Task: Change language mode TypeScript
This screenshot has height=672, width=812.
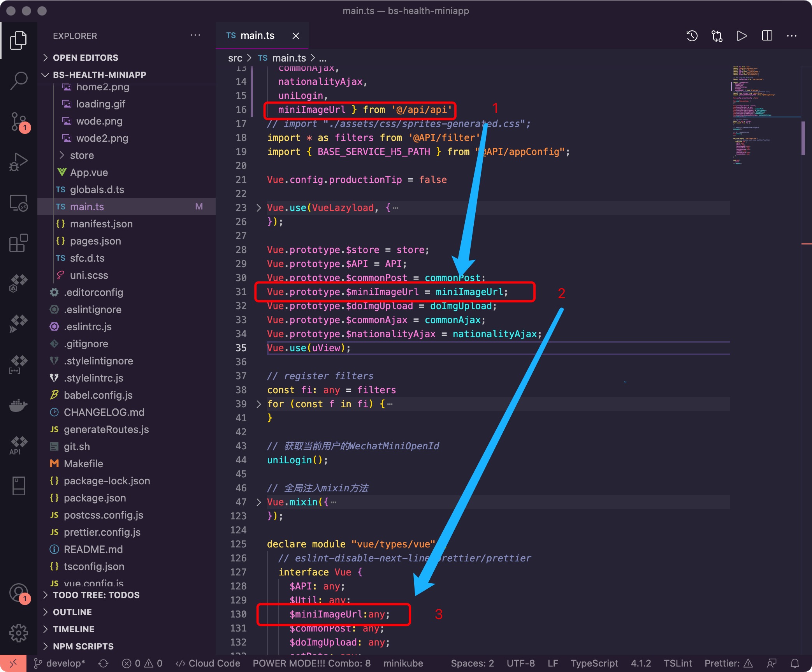Action: click(x=594, y=663)
